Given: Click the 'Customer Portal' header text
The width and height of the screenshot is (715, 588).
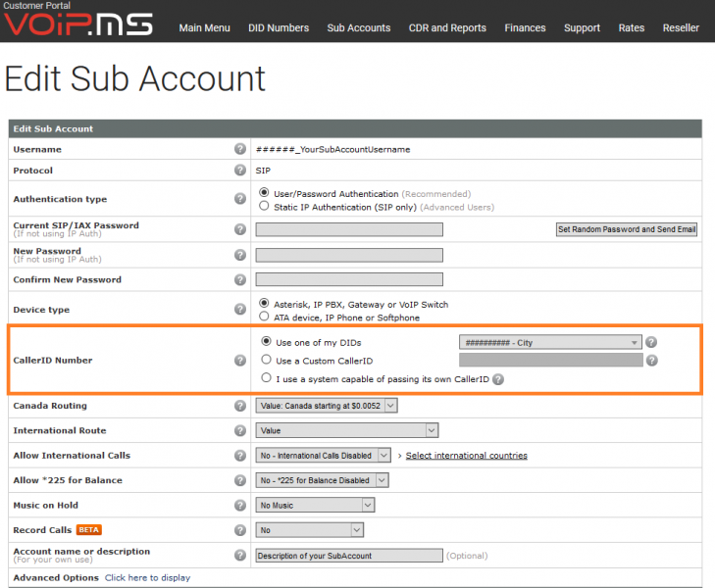Looking at the screenshot, I should coord(37,6).
